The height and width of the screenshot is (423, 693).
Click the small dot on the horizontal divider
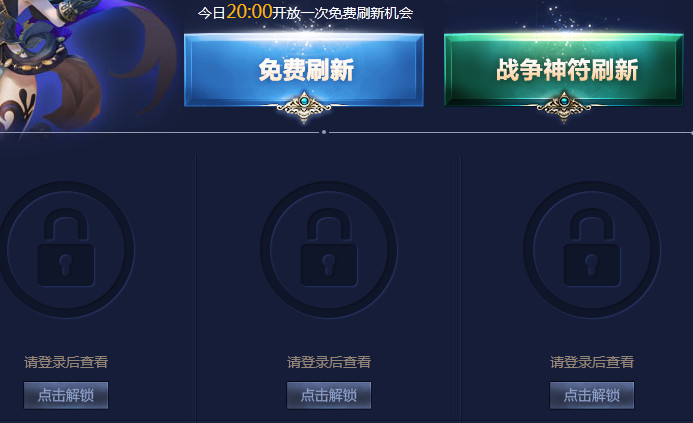point(324,132)
